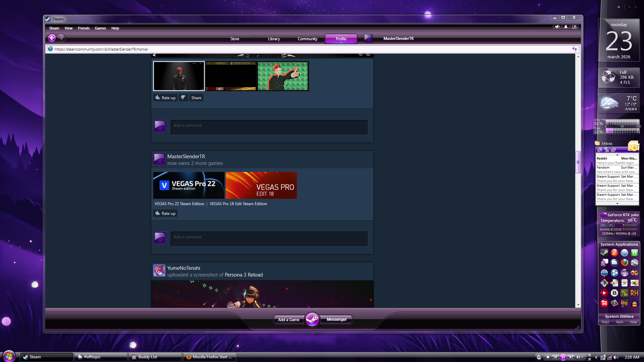The image size is (644, 362).
Task: Click the thumbs-down icon on screenshot post
Action: [x=183, y=98]
